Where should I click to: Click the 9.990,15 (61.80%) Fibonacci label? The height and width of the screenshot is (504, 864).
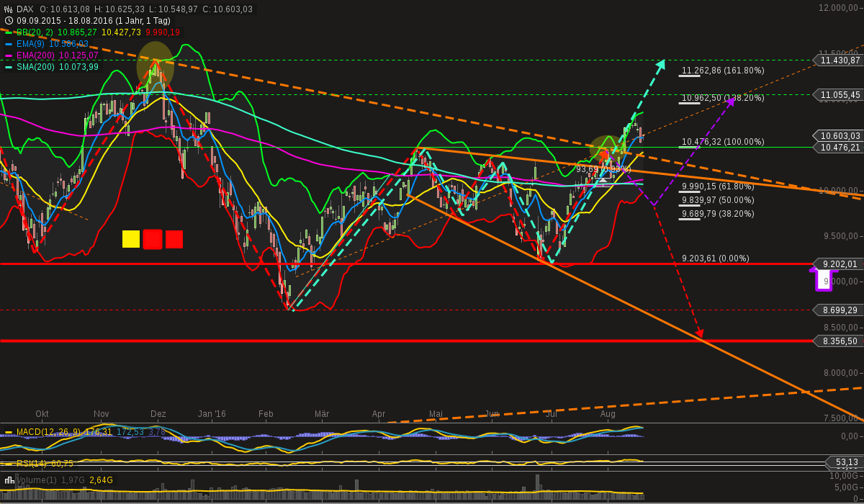point(718,186)
